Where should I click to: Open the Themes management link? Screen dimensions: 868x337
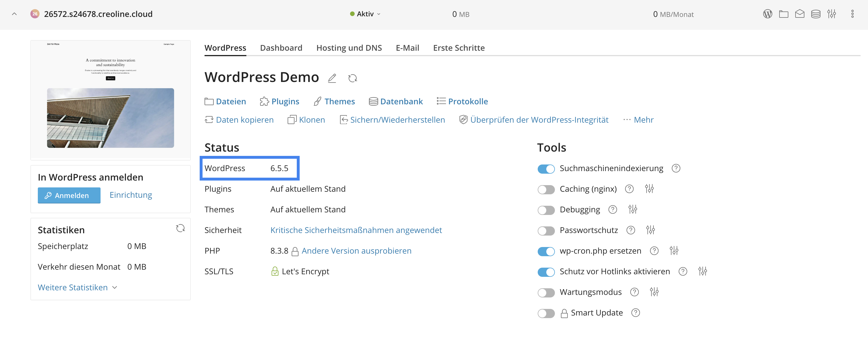tap(334, 101)
